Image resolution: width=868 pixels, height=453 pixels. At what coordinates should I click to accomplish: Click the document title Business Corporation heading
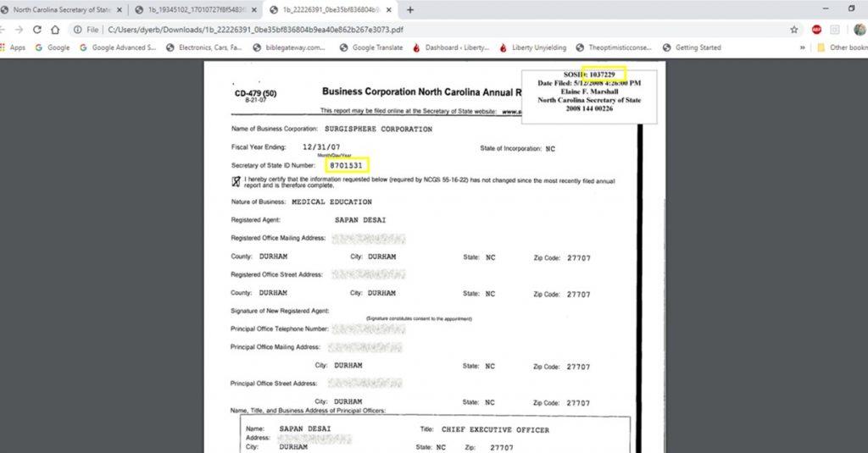pyautogui.click(x=421, y=91)
